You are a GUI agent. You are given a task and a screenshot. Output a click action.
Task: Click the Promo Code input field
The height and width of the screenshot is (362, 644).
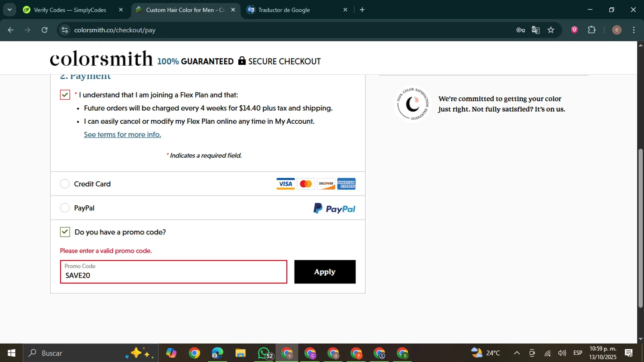(x=173, y=272)
